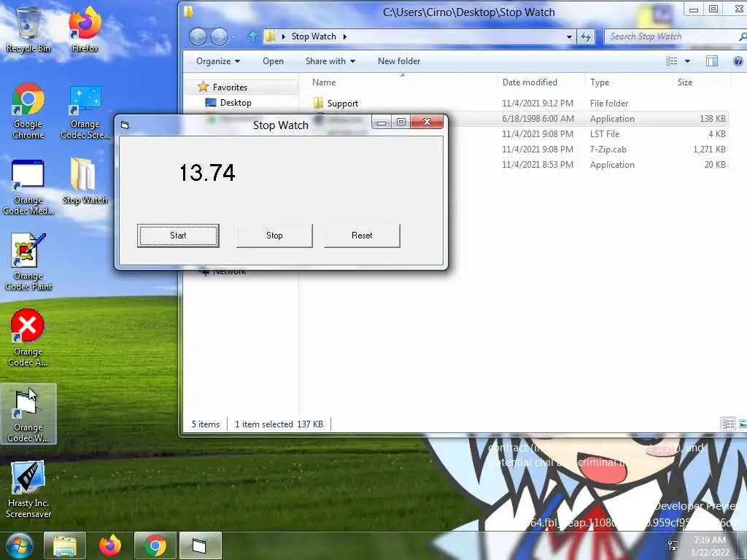Click the Refresh button beside address bar
This screenshot has width=747, height=560.
click(x=586, y=36)
